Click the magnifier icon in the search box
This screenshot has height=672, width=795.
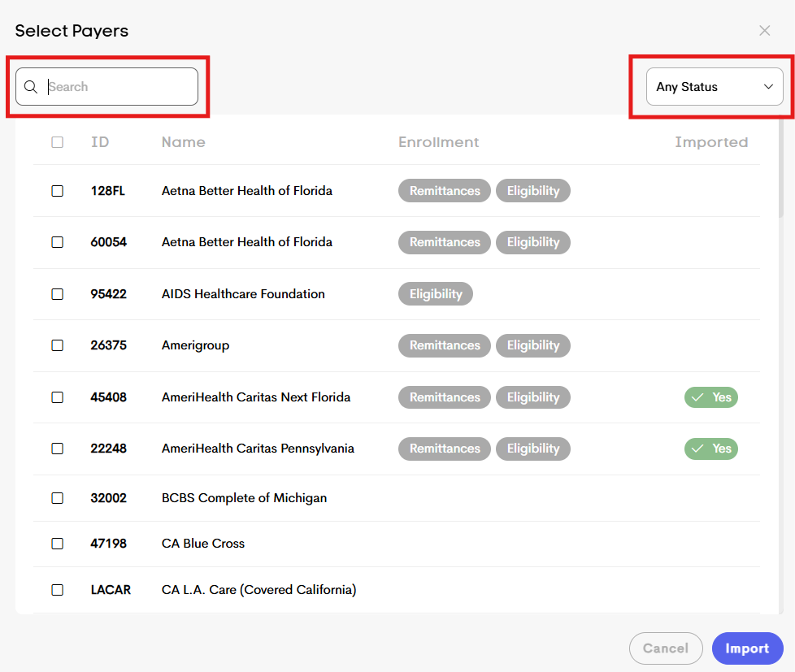coord(30,87)
